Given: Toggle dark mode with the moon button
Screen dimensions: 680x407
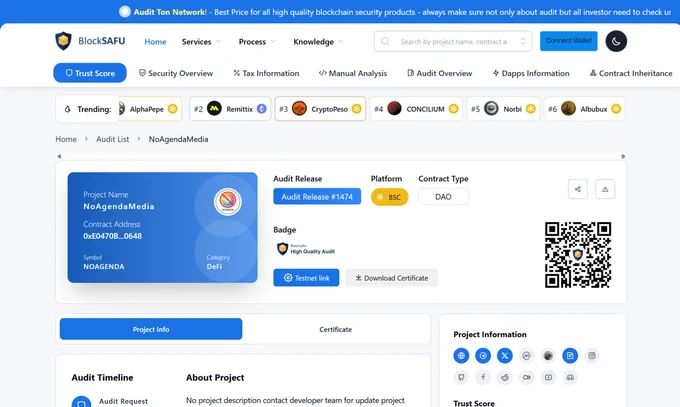Looking at the screenshot, I should [x=616, y=41].
